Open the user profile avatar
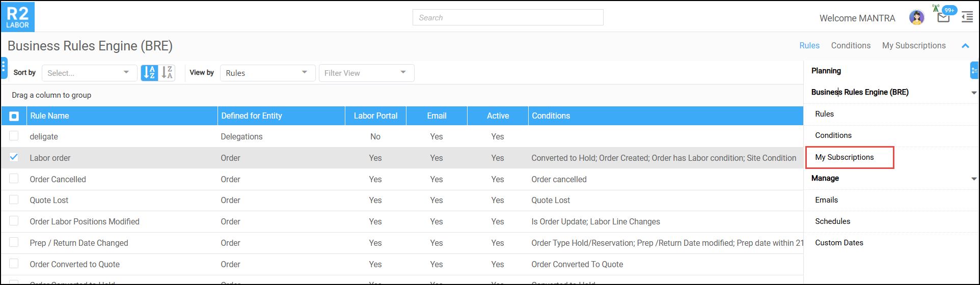Screen dimensions: 980x285 point(916,18)
